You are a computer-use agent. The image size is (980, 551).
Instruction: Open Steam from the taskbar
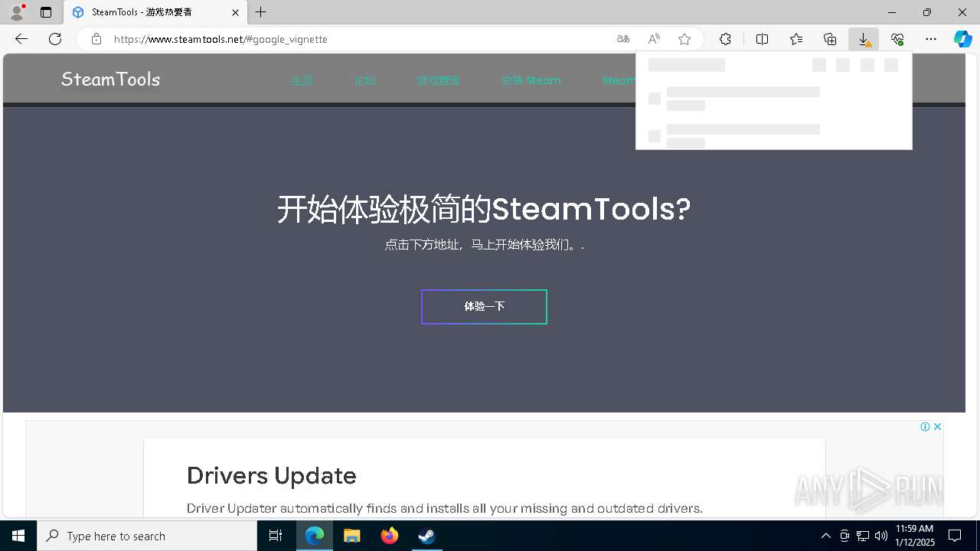(426, 536)
